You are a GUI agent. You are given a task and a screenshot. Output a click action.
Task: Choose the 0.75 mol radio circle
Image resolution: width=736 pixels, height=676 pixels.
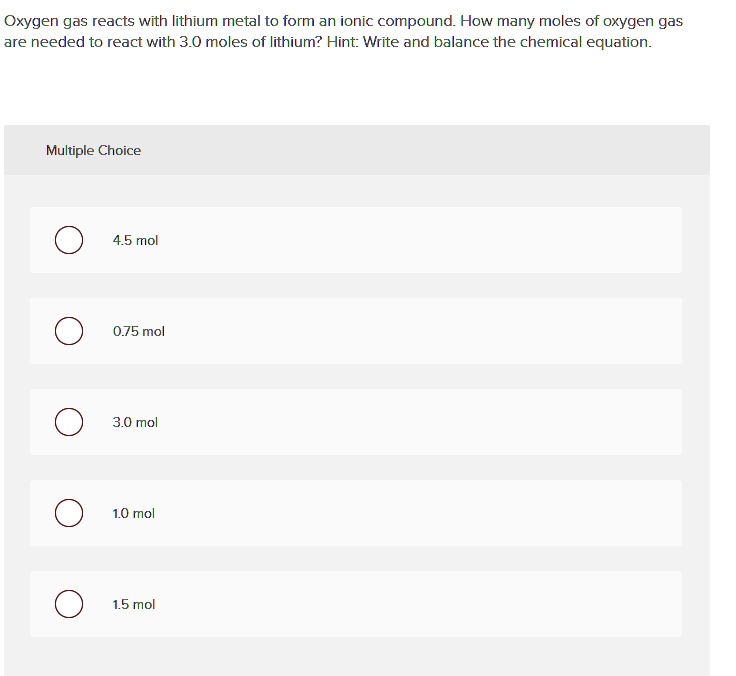69,331
